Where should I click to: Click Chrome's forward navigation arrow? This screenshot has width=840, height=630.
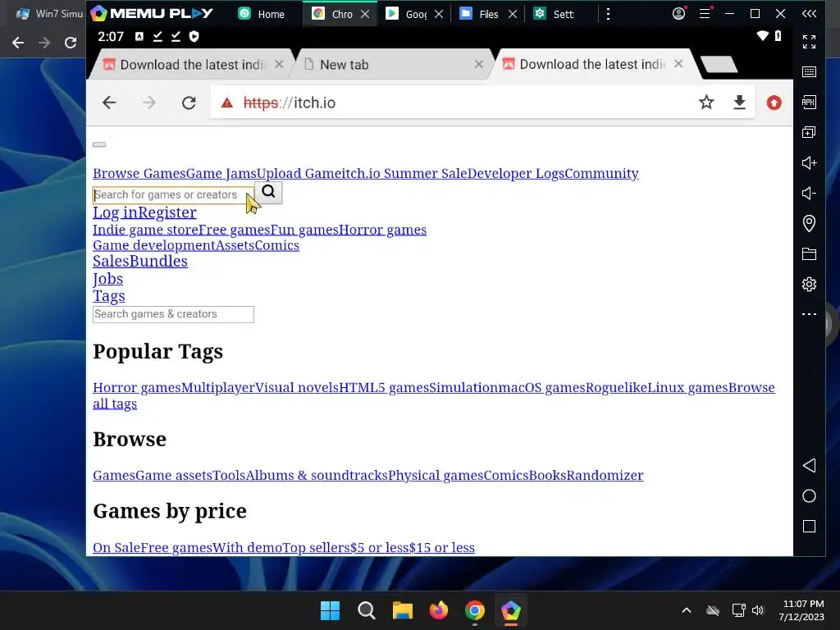click(x=149, y=103)
